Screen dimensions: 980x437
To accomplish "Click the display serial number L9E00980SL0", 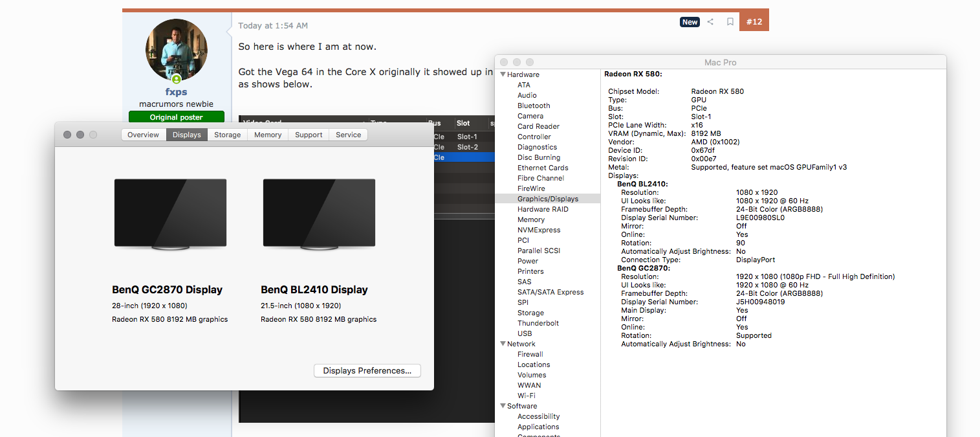I will tap(760, 218).
